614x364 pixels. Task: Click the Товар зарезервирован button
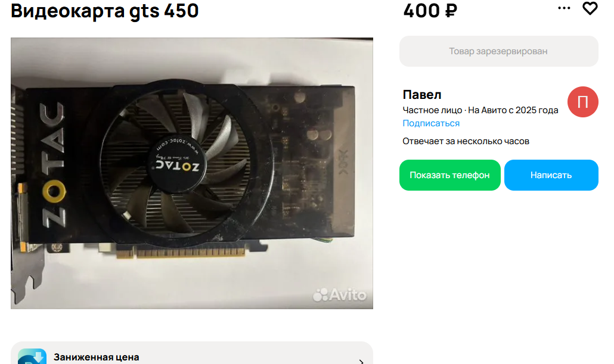(x=498, y=51)
